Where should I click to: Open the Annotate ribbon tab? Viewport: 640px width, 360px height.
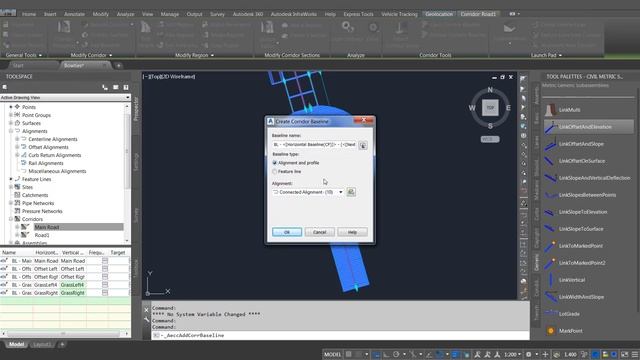pos(74,14)
